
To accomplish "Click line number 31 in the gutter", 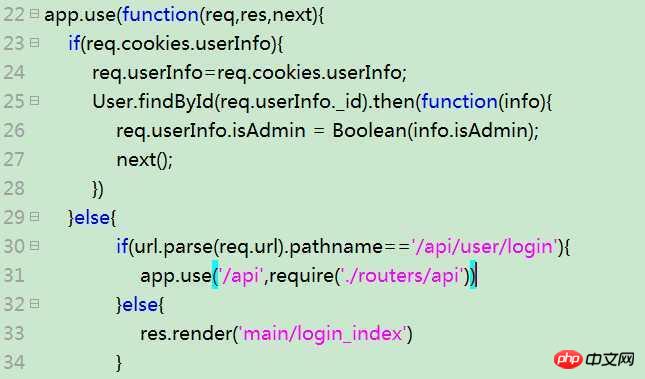I will pos(14,275).
